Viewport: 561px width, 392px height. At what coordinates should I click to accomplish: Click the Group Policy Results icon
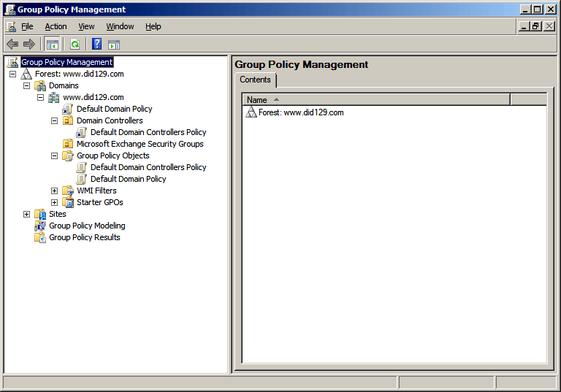40,237
